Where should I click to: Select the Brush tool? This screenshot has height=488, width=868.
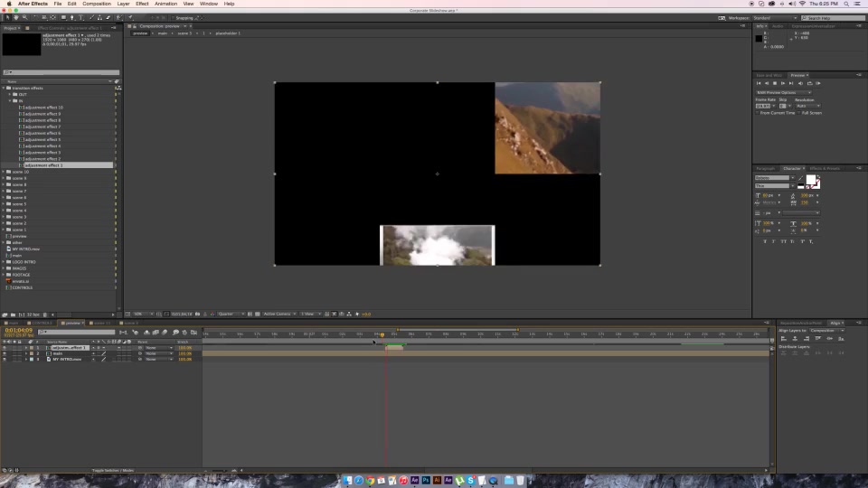pos(92,18)
